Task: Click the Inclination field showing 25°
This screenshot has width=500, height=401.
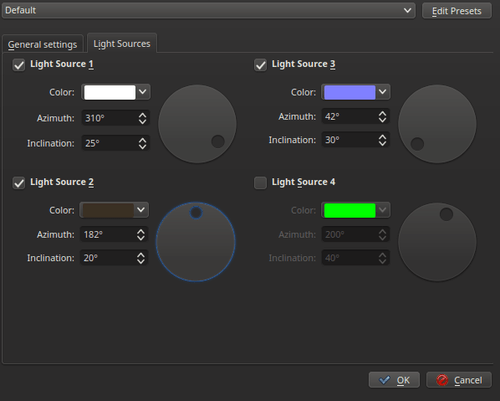Action: (115, 143)
